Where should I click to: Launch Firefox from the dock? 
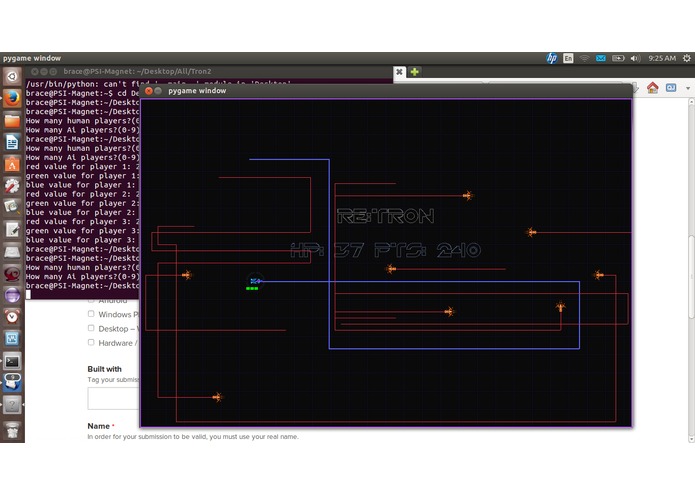12,98
